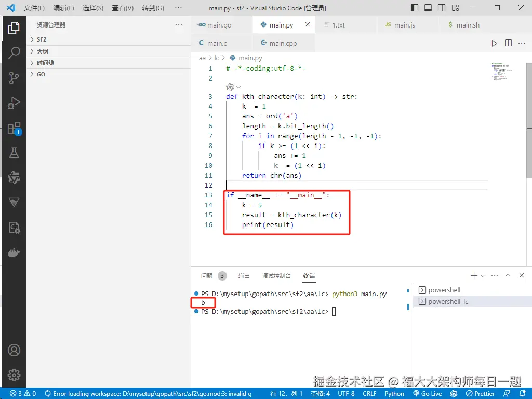Switch to the main.js tab
532x399 pixels.
point(408,25)
